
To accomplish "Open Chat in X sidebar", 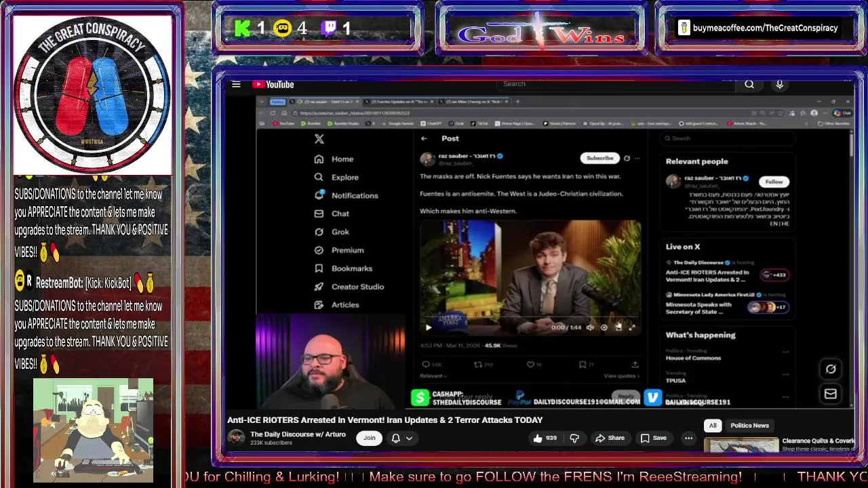I will (332, 213).
